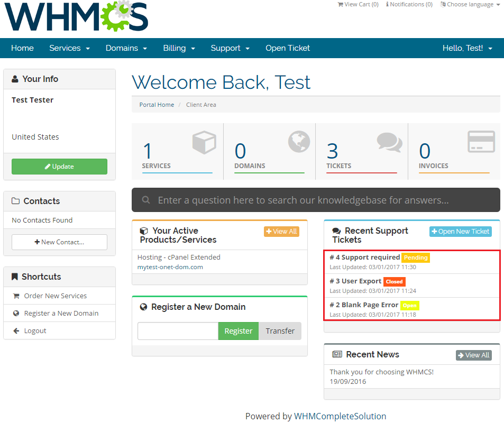
Task: Click the Shortcuts bookmark icon
Action: tap(14, 277)
